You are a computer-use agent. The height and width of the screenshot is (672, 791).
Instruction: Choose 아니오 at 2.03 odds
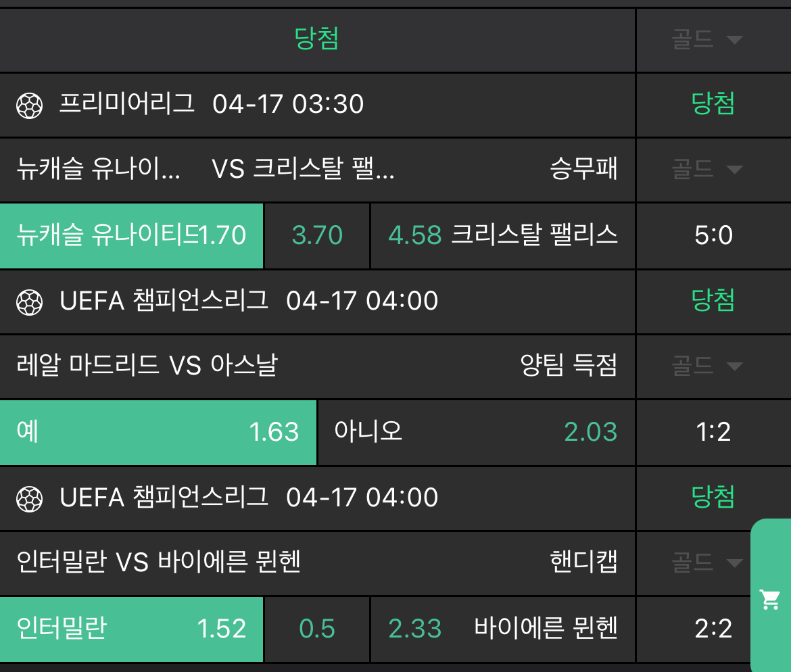476,432
